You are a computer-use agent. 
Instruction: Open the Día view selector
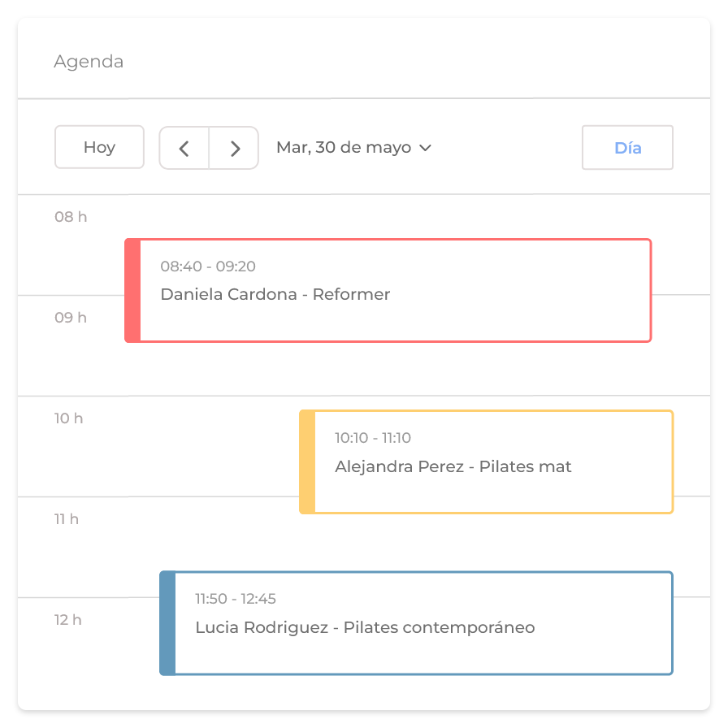point(627,148)
